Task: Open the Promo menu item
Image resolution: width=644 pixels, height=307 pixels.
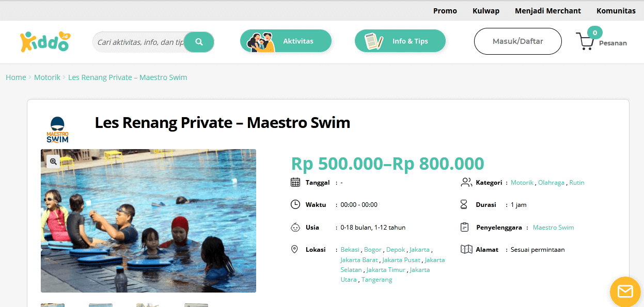Action: tap(445, 11)
